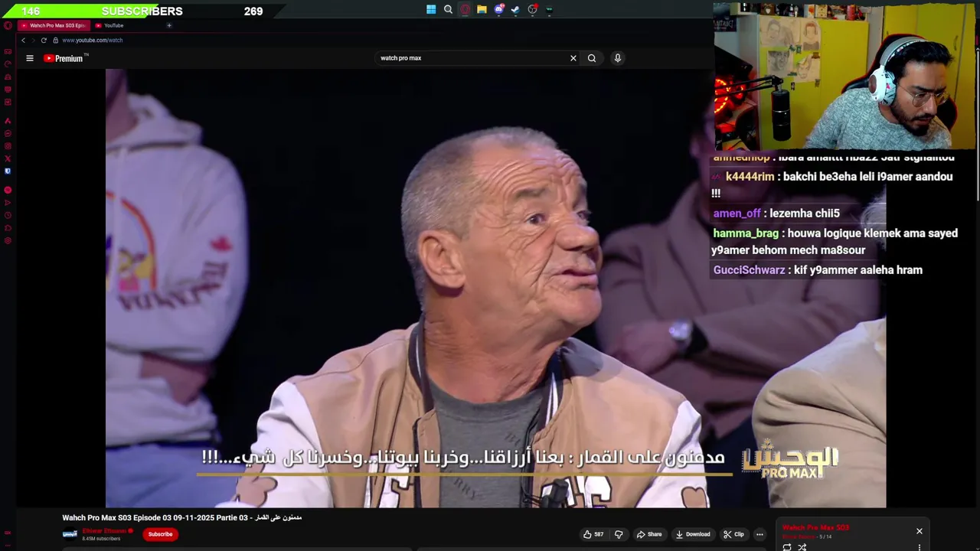Open History clock icon in the sidebar
The width and height of the screenshot is (980, 551).
8,215
